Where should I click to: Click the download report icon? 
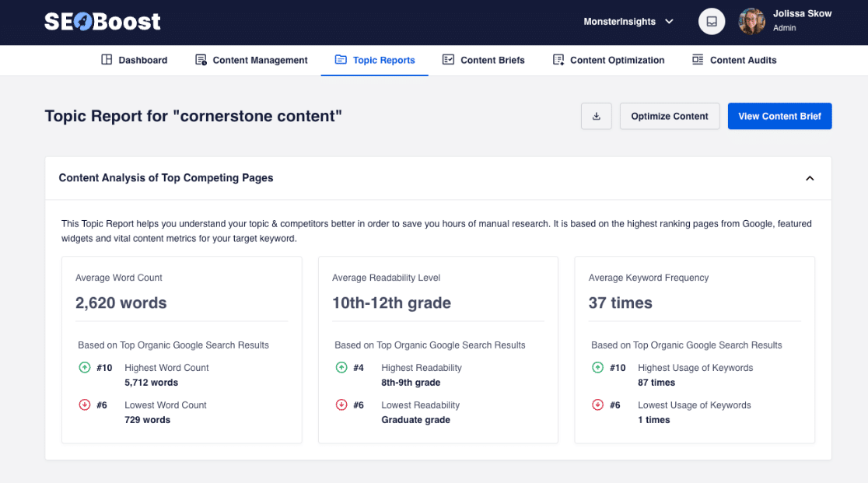596,115
